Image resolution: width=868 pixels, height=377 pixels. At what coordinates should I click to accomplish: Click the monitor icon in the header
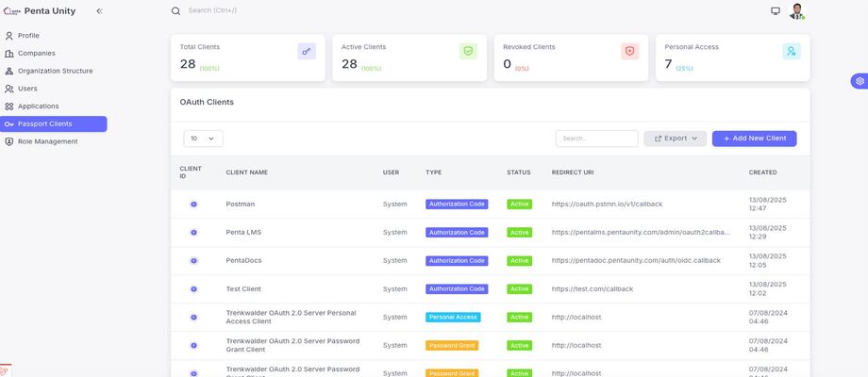click(776, 11)
